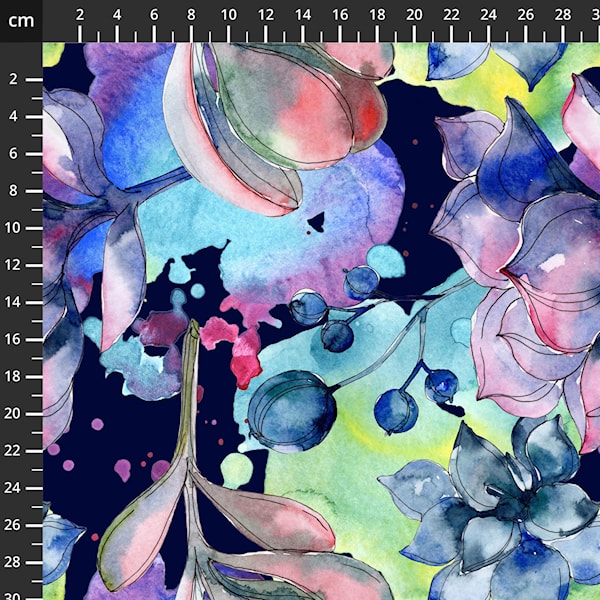Click the 30 mark on the left ruler
Viewport: 600px width, 600px height.
click(13, 593)
